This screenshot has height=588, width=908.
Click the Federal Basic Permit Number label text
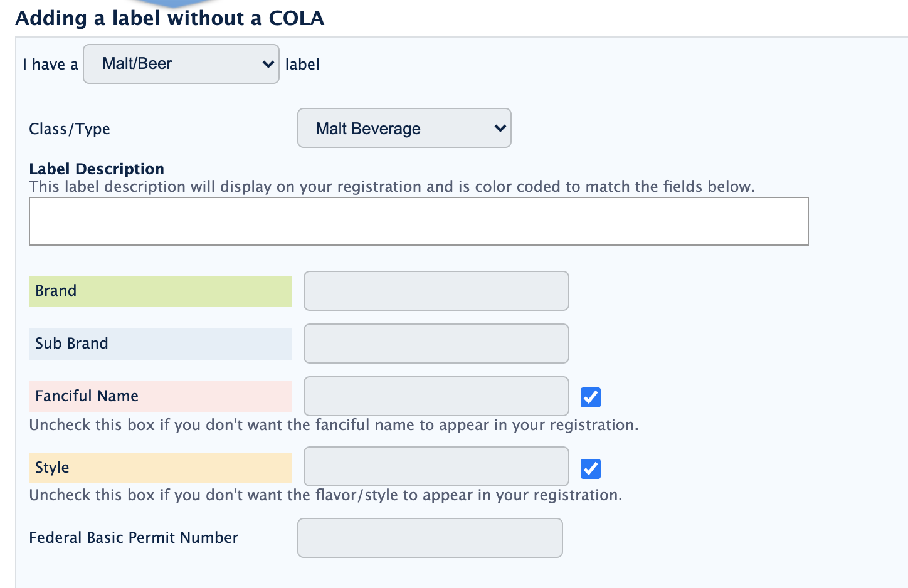pos(134,538)
